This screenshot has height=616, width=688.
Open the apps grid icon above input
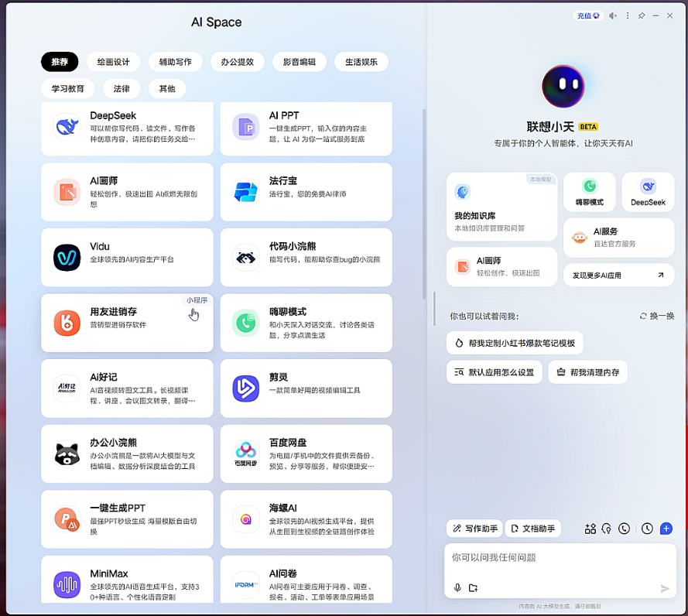pyautogui.click(x=590, y=529)
